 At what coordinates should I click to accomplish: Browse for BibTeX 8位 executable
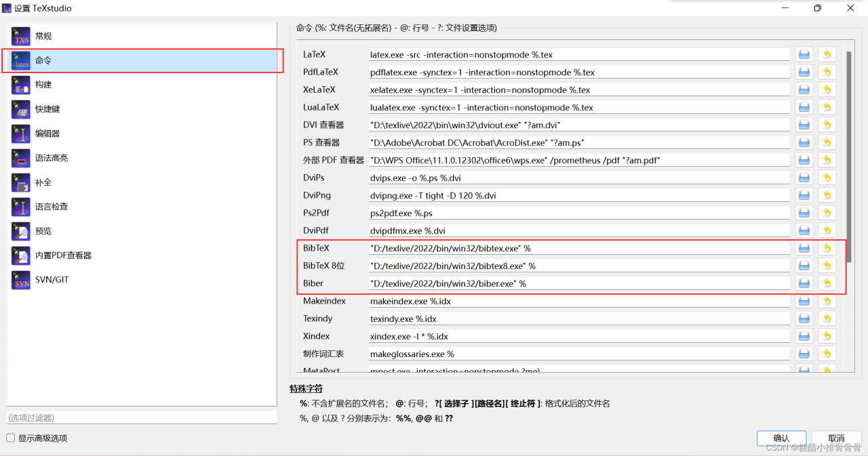[x=804, y=266]
